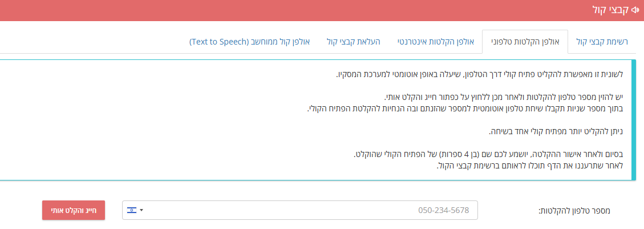
Task: Click the Israel flag icon
Action: click(132, 210)
